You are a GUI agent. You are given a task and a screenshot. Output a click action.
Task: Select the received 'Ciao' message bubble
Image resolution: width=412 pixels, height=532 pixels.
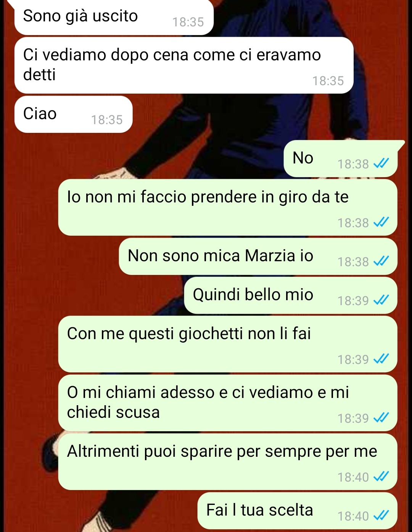(x=73, y=114)
